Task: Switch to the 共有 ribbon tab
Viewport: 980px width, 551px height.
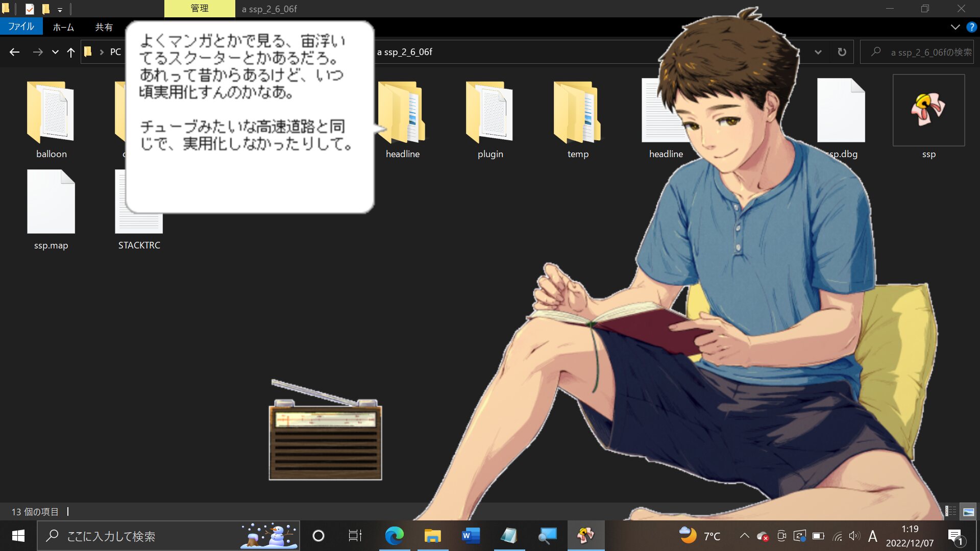Action: coord(104,27)
